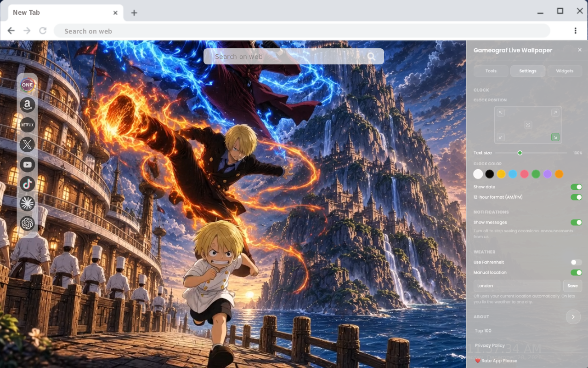Click the 100% text size value

coord(577,153)
